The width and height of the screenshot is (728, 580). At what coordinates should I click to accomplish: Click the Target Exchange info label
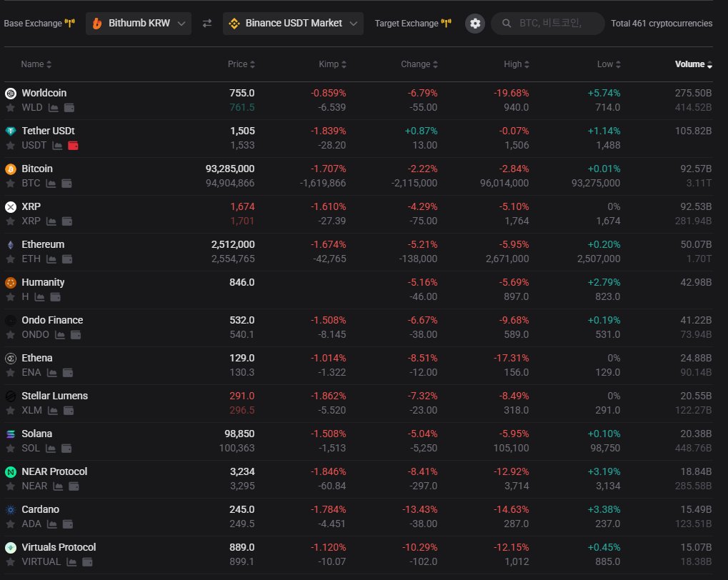(413, 24)
